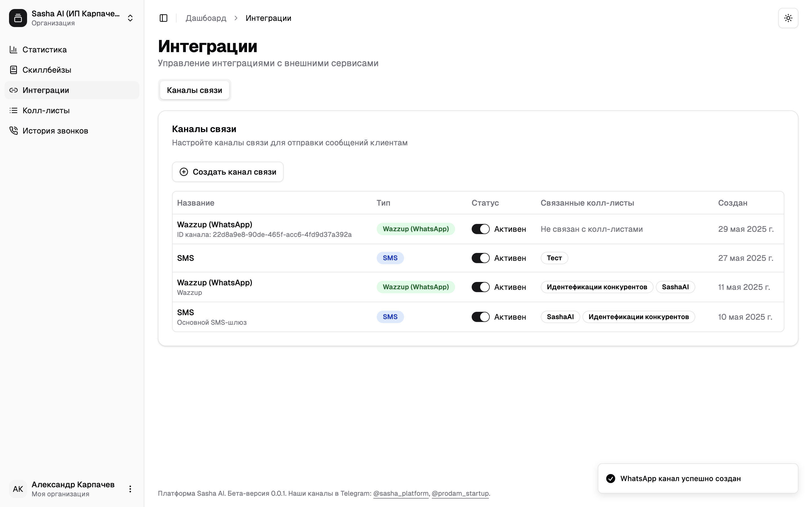Open the @sasha_platform Telegram link
This screenshot has height=507, width=812.
pos(401,493)
